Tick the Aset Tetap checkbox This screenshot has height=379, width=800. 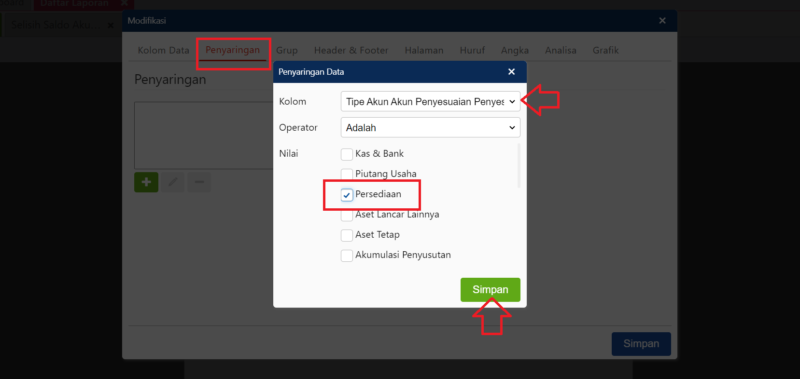(x=347, y=235)
